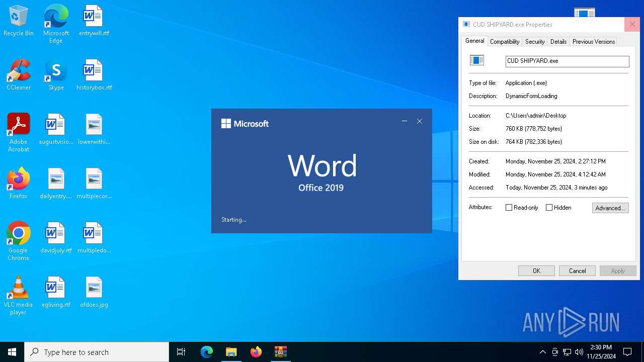
Task: Open WinRAR from the taskbar
Action: click(x=280, y=352)
